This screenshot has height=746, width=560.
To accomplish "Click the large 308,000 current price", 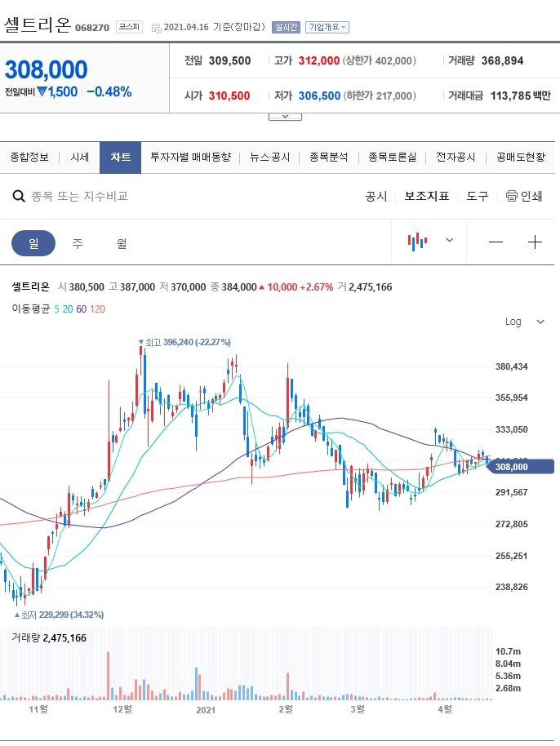I will (47, 69).
